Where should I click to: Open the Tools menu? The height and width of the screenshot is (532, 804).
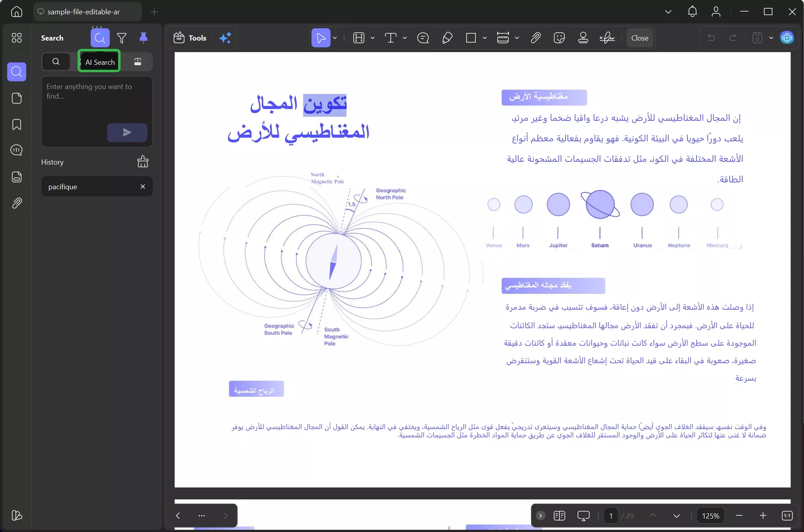[x=190, y=38]
